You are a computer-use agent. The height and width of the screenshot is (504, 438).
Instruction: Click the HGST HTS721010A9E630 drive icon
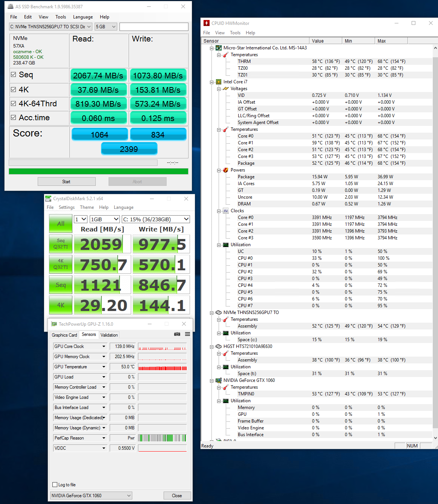(218, 346)
